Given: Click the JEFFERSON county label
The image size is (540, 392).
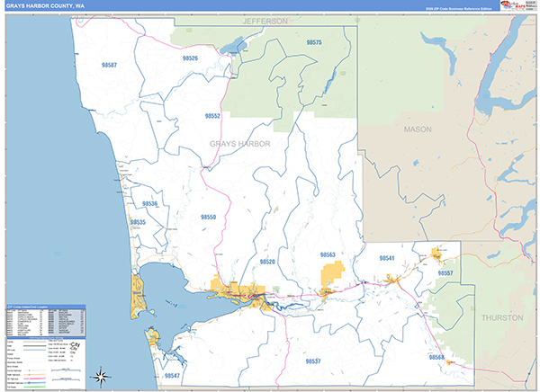Looking at the screenshot, I should coord(265,20).
